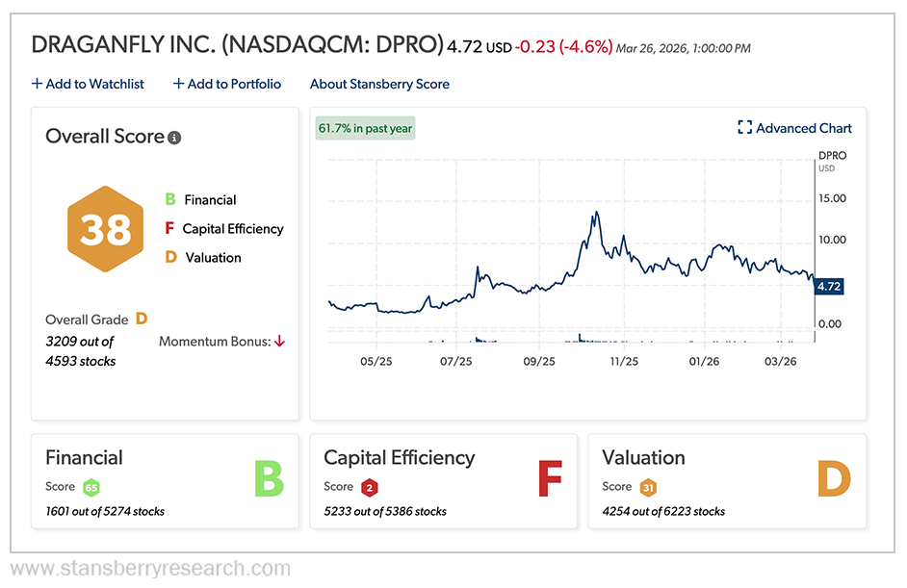Screen dimensions: 907x588
Task: Click the orange Valuation score hexagon 31
Action: pyautogui.click(x=648, y=487)
